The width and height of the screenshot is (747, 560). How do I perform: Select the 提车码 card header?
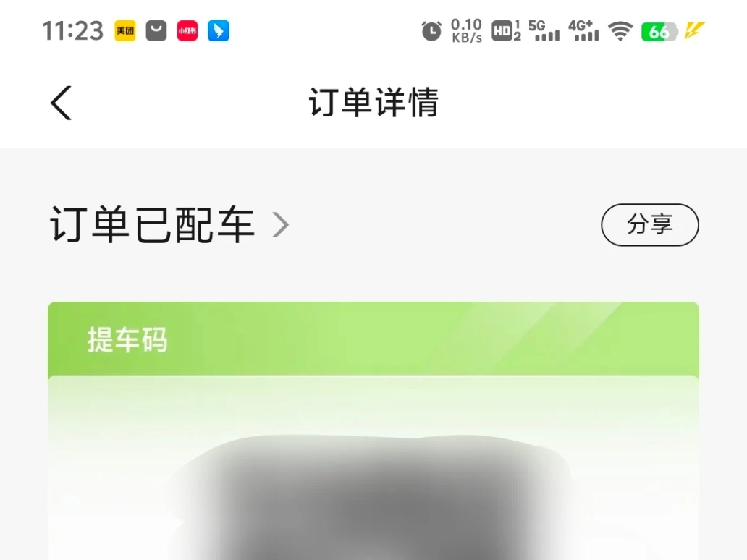(x=373, y=339)
